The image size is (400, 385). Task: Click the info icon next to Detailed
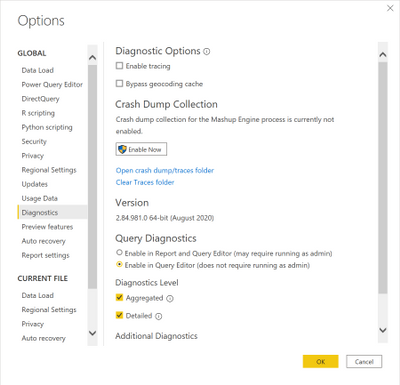[159, 316]
